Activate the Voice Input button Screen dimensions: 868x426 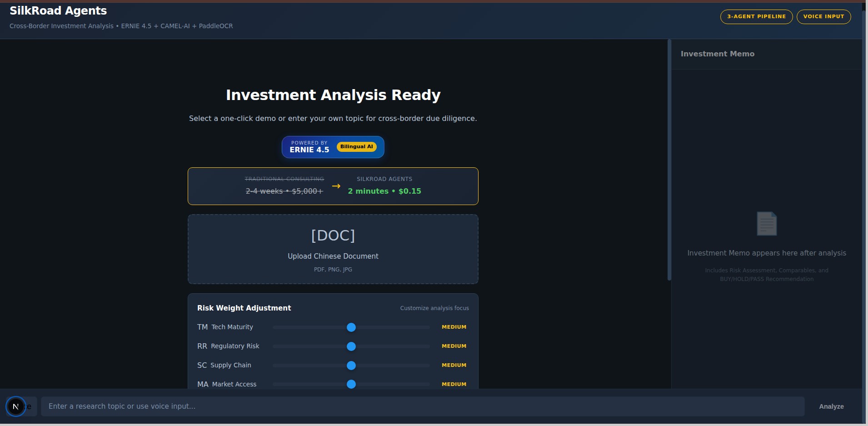pos(823,16)
